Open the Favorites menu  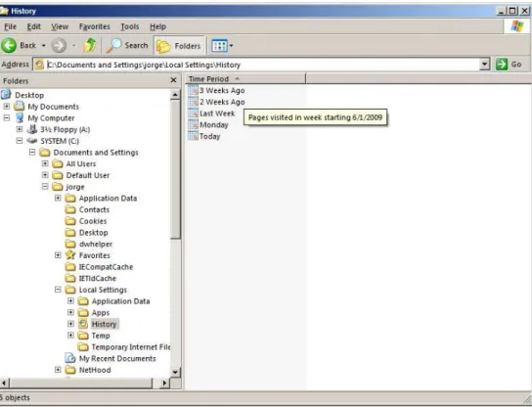point(94,26)
